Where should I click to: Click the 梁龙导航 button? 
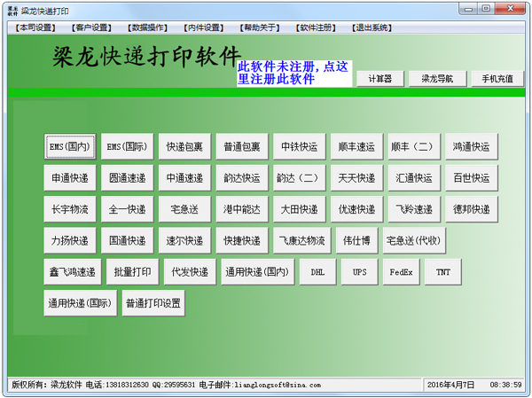[437, 79]
